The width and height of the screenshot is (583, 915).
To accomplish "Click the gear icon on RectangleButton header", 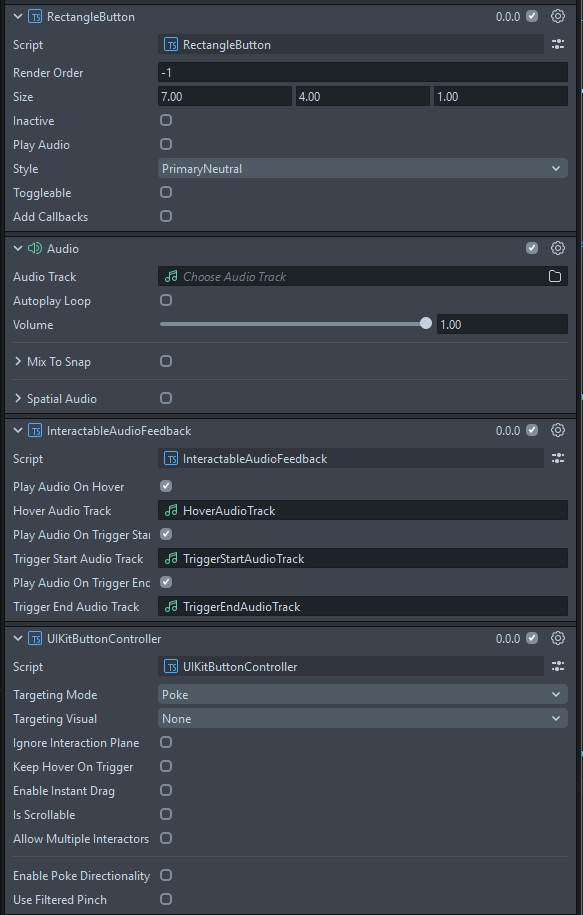I will (557, 16).
